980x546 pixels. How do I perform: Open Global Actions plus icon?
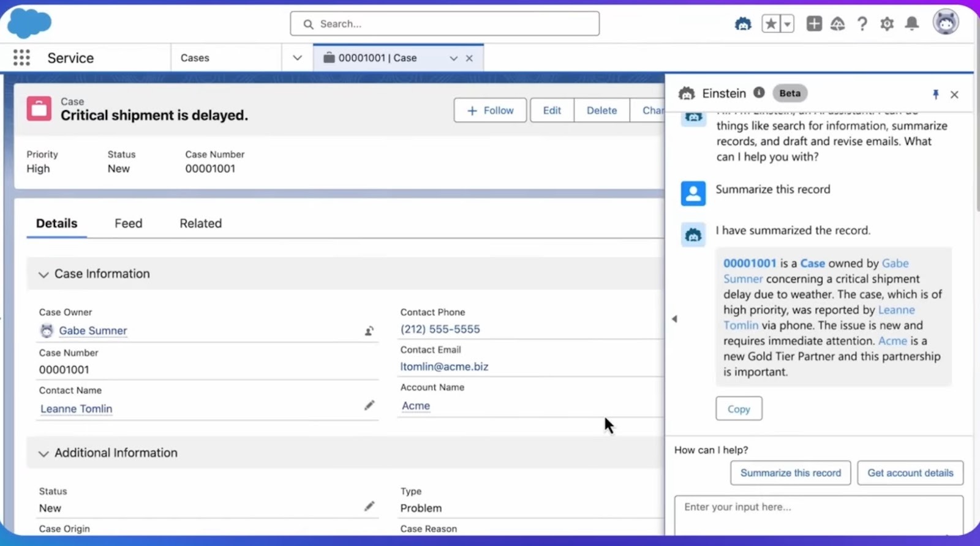[x=814, y=24]
